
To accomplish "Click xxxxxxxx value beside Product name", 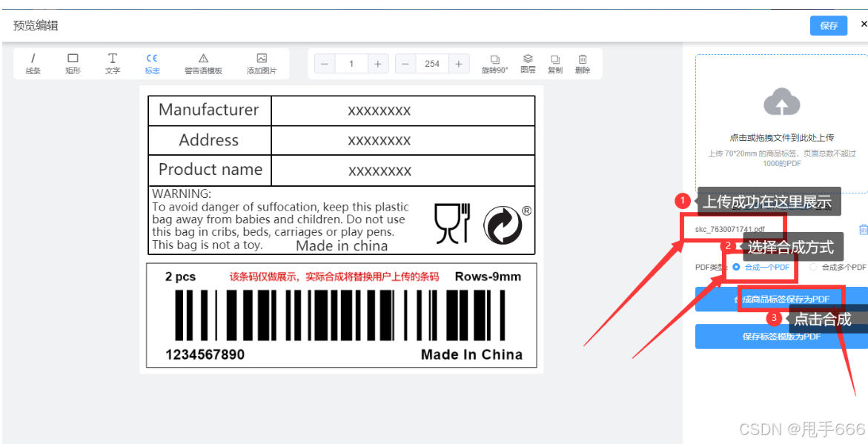I will pyautogui.click(x=380, y=170).
